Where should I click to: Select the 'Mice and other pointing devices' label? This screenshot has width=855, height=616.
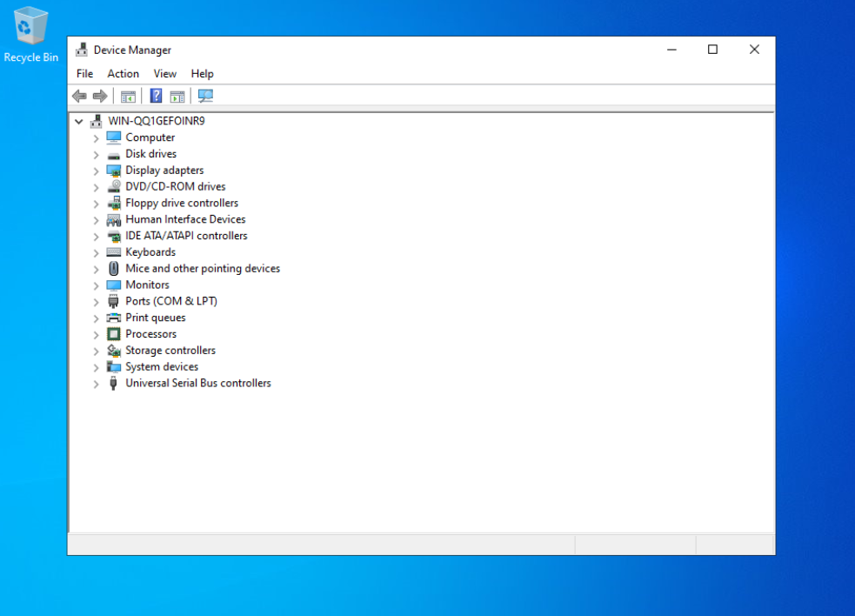[x=203, y=269]
